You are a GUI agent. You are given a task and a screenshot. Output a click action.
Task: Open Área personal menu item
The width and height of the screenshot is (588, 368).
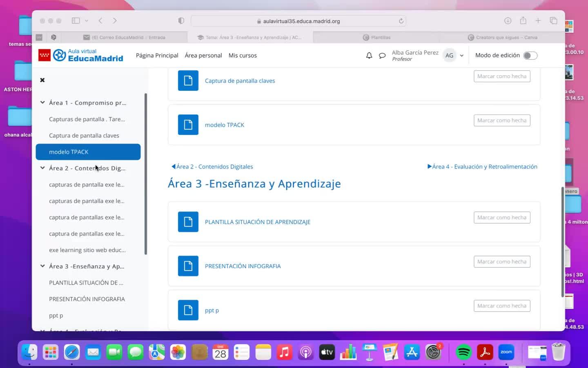[203, 56]
